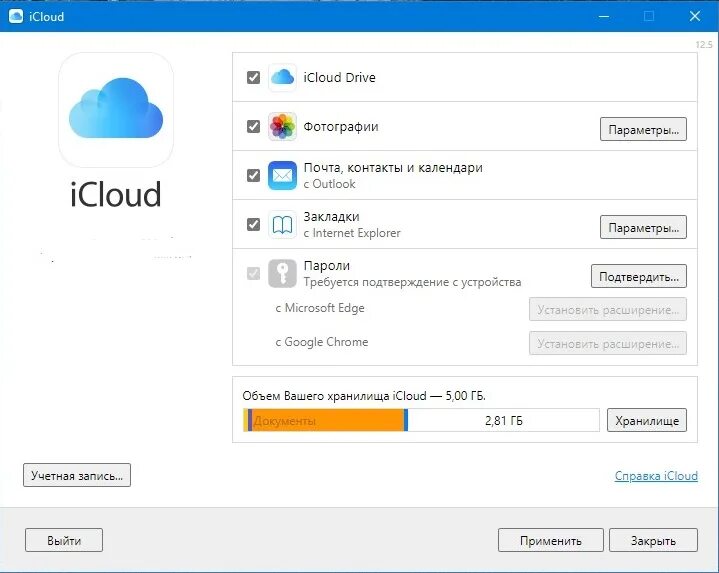Open Параметры for Фотографии
The image size is (719, 573).
point(643,129)
